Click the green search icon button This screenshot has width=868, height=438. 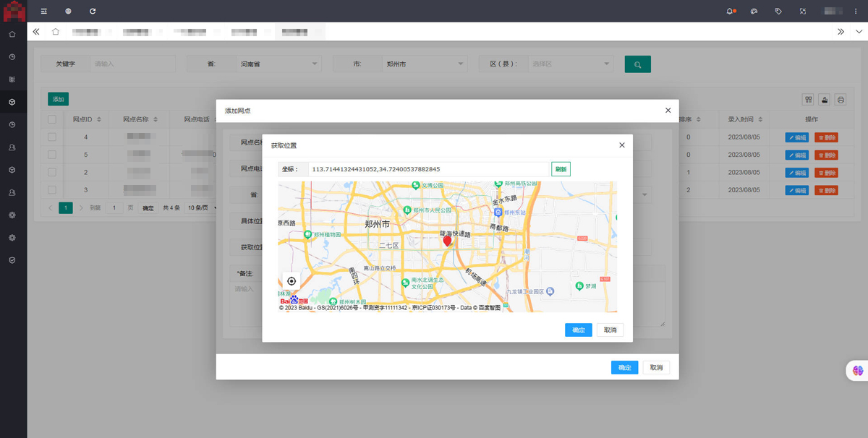pos(637,64)
